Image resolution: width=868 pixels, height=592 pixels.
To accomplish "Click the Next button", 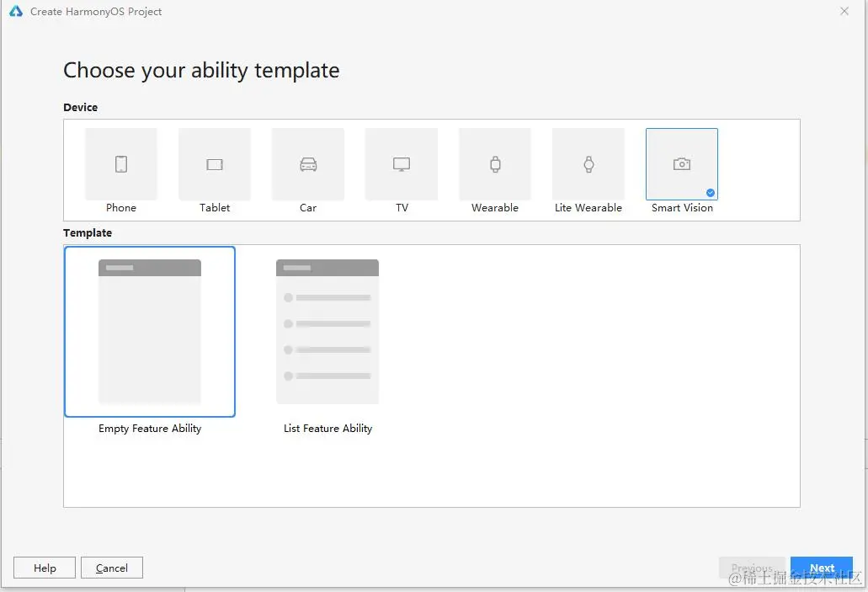I will (x=822, y=568).
